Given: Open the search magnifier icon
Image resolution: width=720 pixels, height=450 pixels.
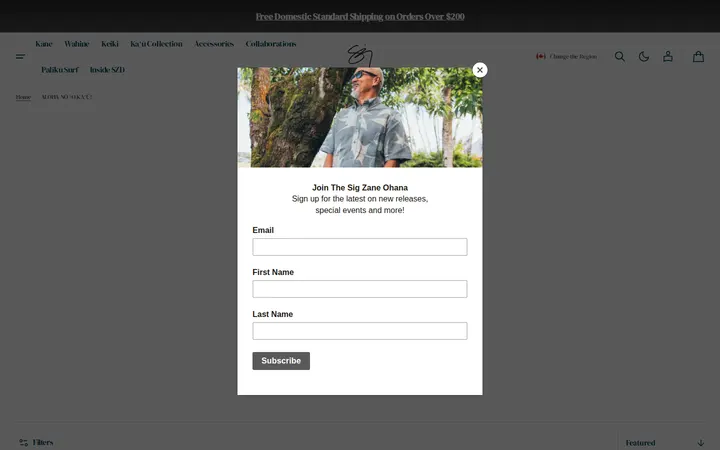Looking at the screenshot, I should pos(620,56).
